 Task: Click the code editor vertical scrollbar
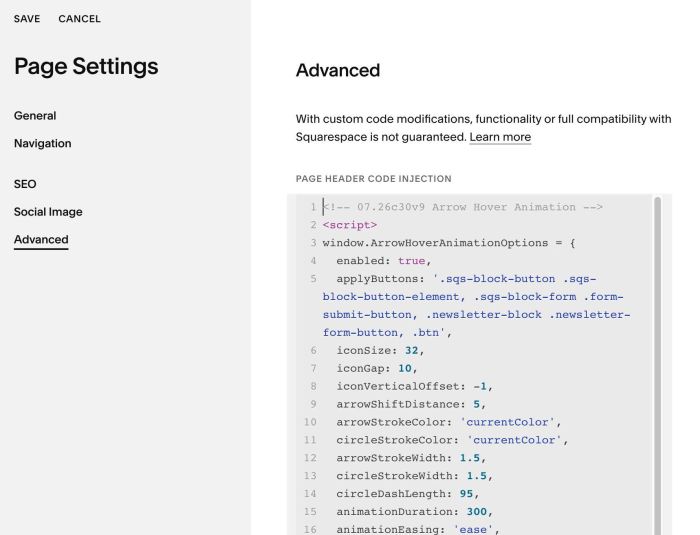pyautogui.click(x=657, y=365)
